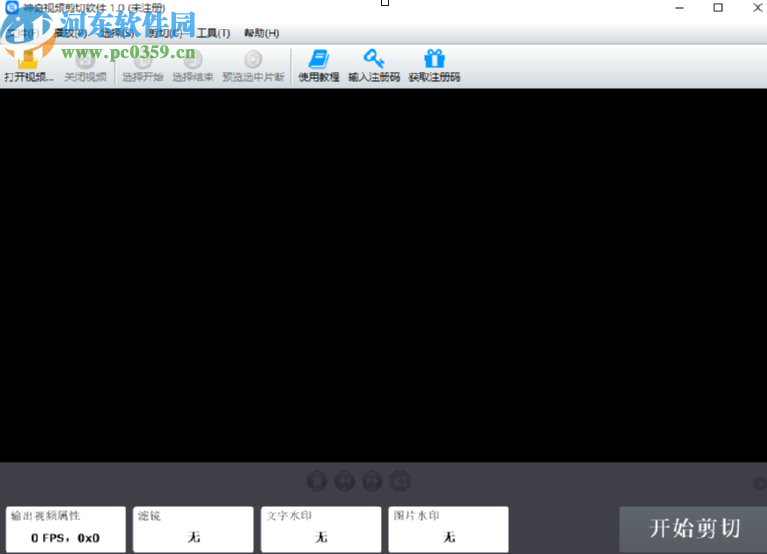Image resolution: width=767 pixels, height=554 pixels.
Task: Close the application window
Action: pos(757,8)
